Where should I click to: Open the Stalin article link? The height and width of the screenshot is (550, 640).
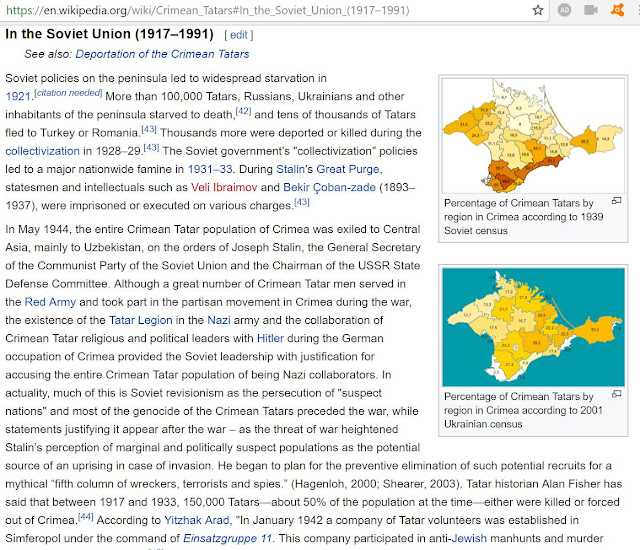[291, 169]
